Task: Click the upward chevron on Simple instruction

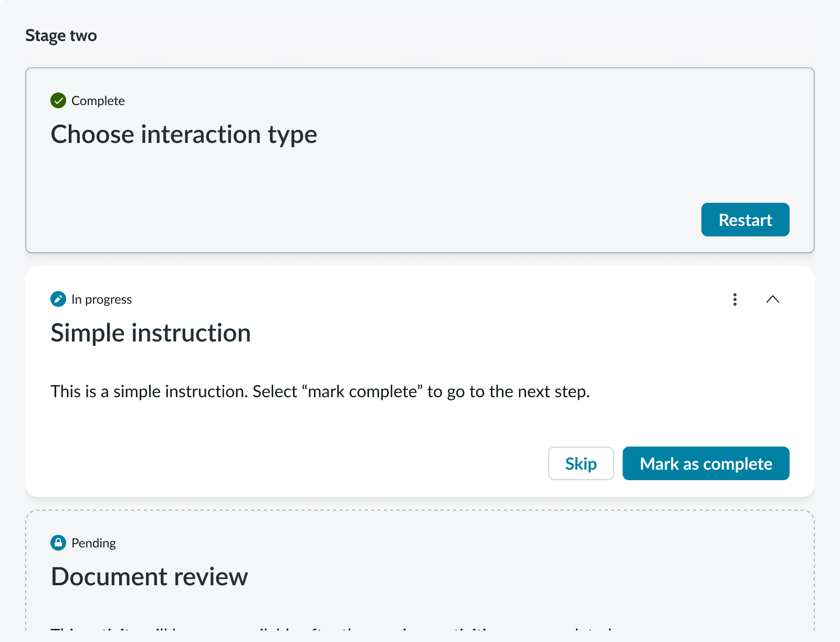Action: click(772, 299)
